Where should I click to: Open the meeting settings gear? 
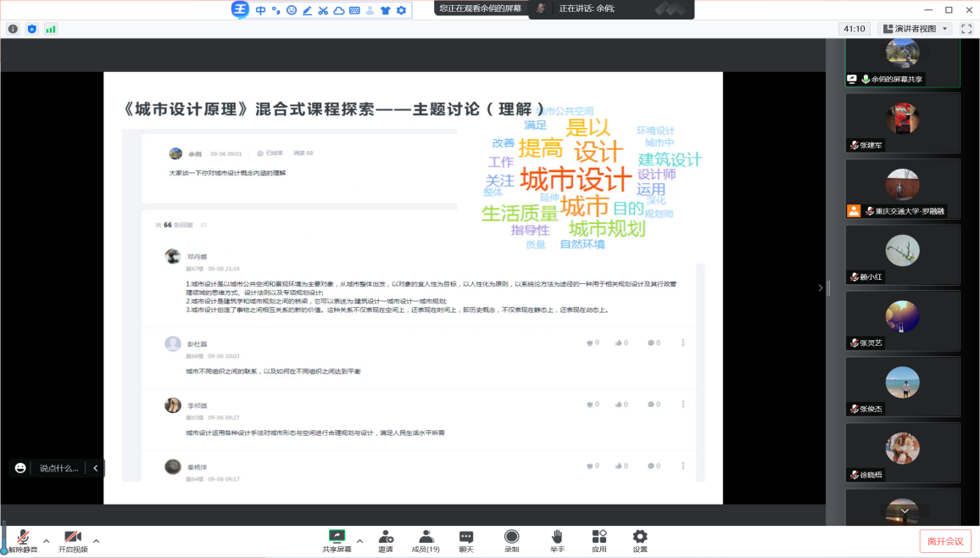(638, 540)
